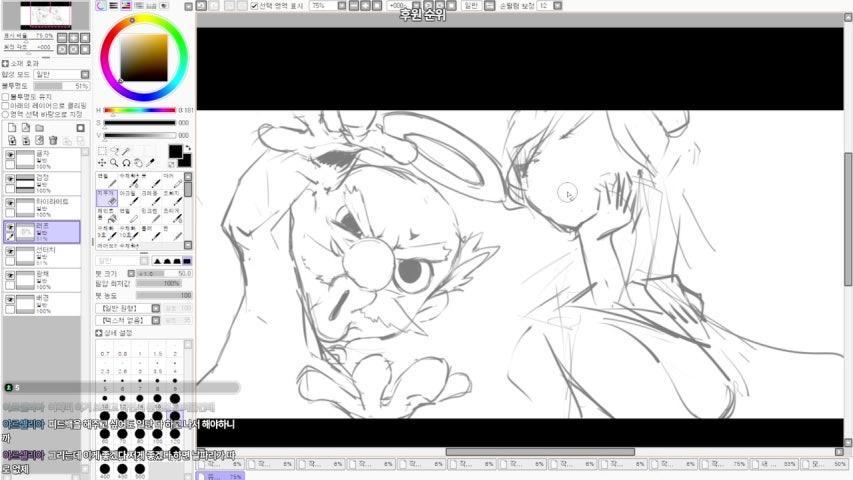Delete the selected layer with trash icon
The width and height of the screenshot is (853, 480).
point(53,140)
